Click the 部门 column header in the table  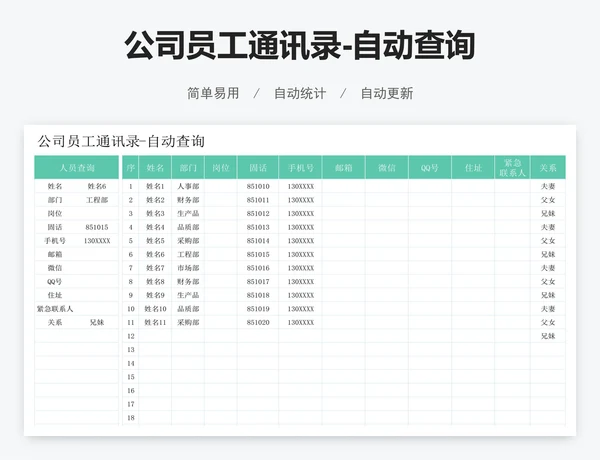[x=188, y=168]
